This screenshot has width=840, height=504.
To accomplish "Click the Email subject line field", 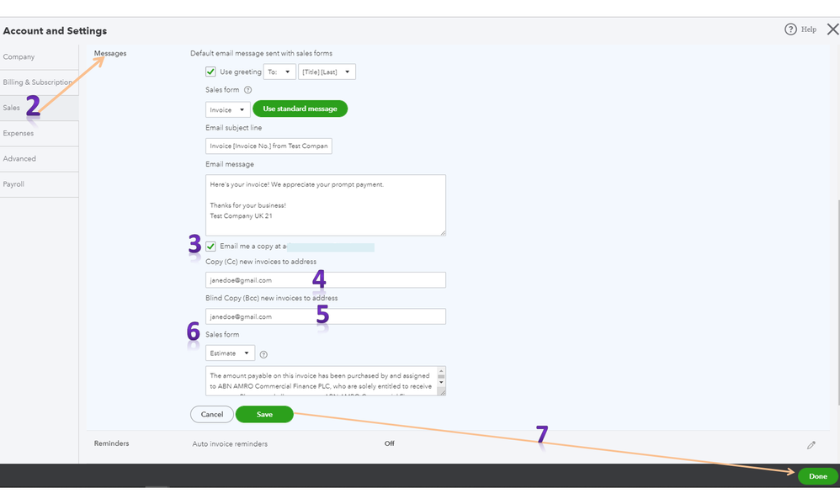I will point(268,146).
